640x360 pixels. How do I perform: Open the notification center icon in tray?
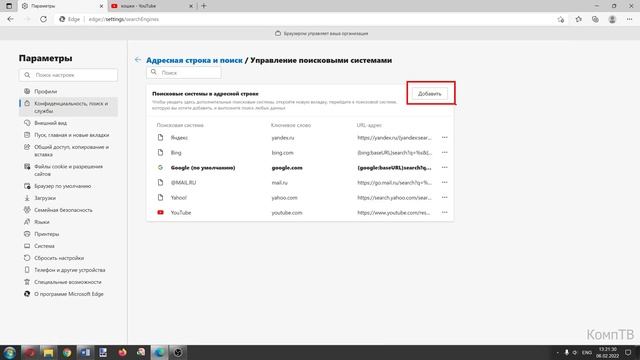[628, 353]
